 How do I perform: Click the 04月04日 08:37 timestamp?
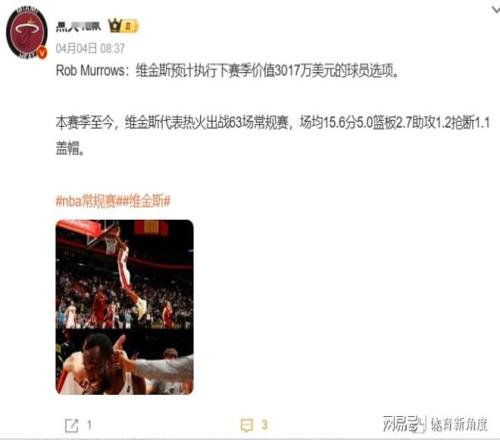[90, 49]
